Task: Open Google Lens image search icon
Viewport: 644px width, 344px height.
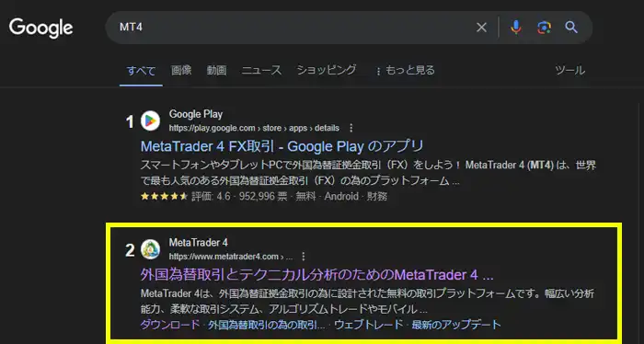Action: 544,28
